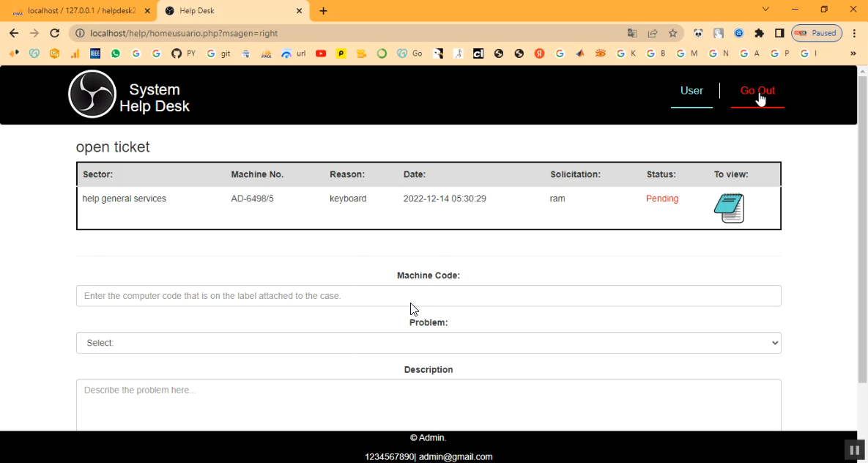Click the 'Status:' column header

[661, 174]
